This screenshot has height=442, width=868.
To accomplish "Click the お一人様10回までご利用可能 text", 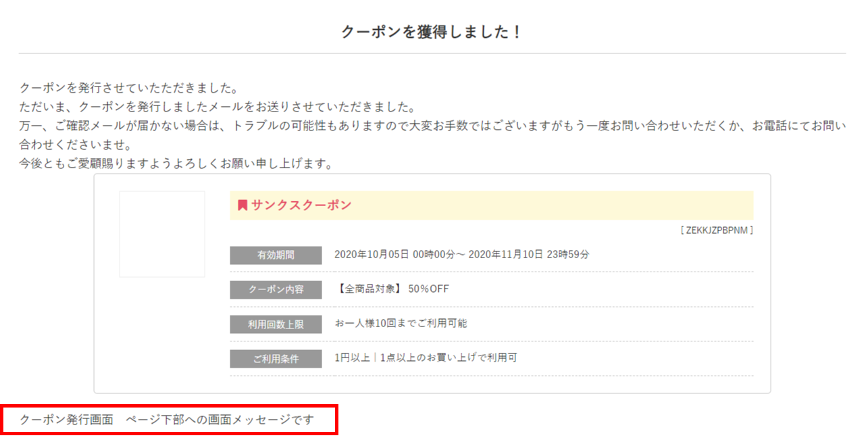I will (x=401, y=324).
